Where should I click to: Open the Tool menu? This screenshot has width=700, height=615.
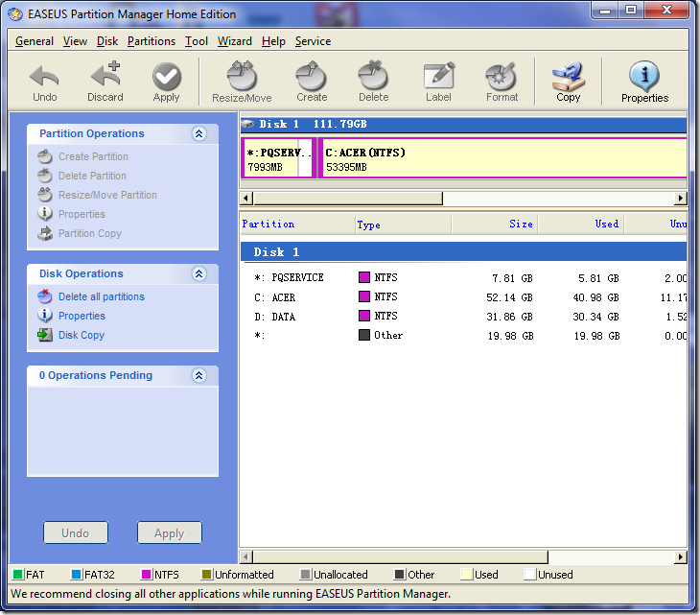[x=197, y=41]
